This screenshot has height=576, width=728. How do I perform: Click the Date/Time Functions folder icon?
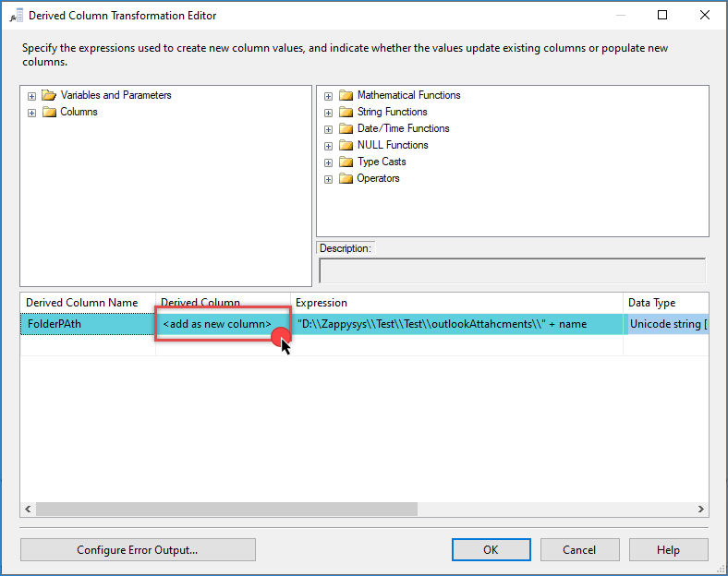tap(346, 128)
